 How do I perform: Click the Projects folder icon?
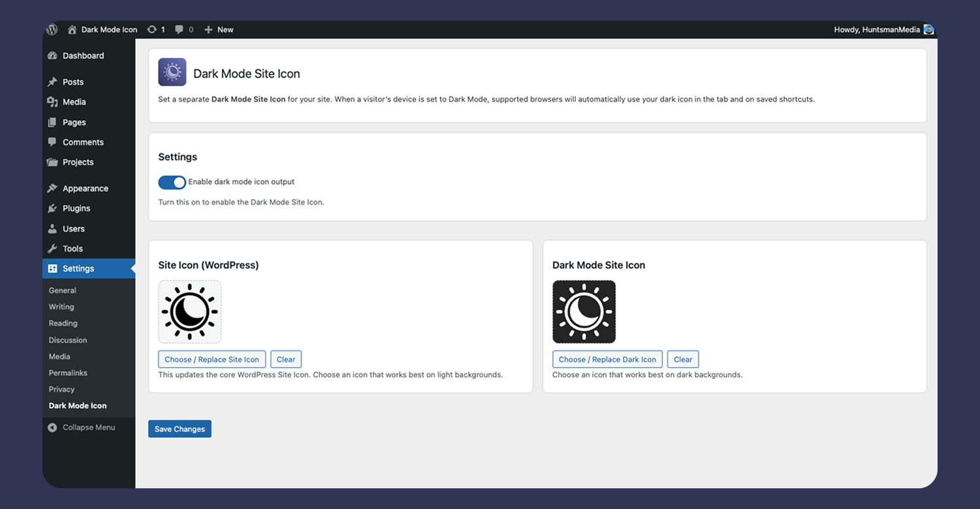tap(52, 162)
